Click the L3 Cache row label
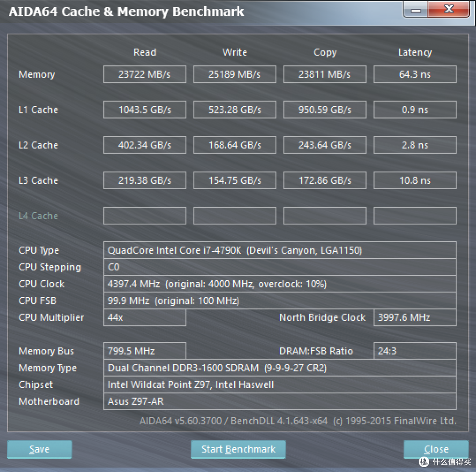This screenshot has height=472, width=476. 38,180
